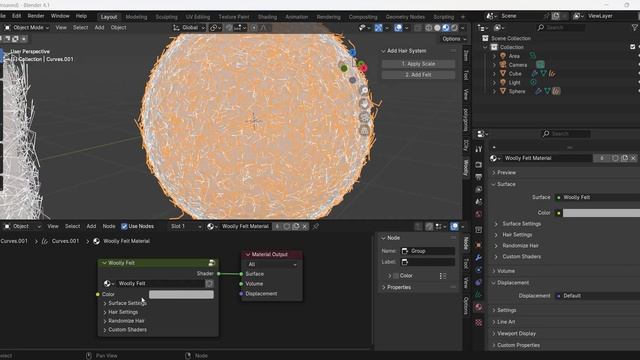Image resolution: width=640 pixels, height=360 pixels.
Task: Open the Output properties tab (printer icon)
Action: coord(479,177)
